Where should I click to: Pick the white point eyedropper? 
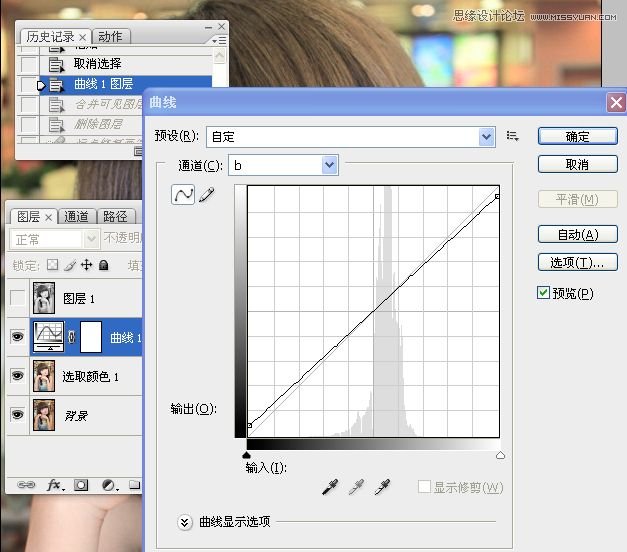click(x=382, y=487)
